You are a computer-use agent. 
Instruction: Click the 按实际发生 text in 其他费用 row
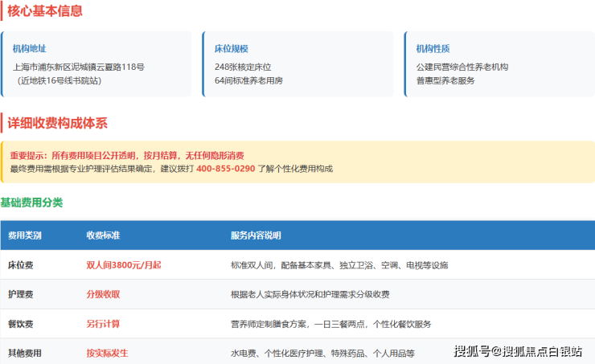[x=107, y=353]
